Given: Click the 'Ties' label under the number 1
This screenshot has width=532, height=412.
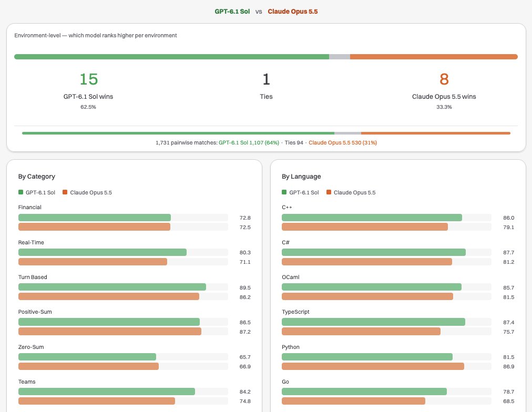Looking at the screenshot, I should point(266,97).
